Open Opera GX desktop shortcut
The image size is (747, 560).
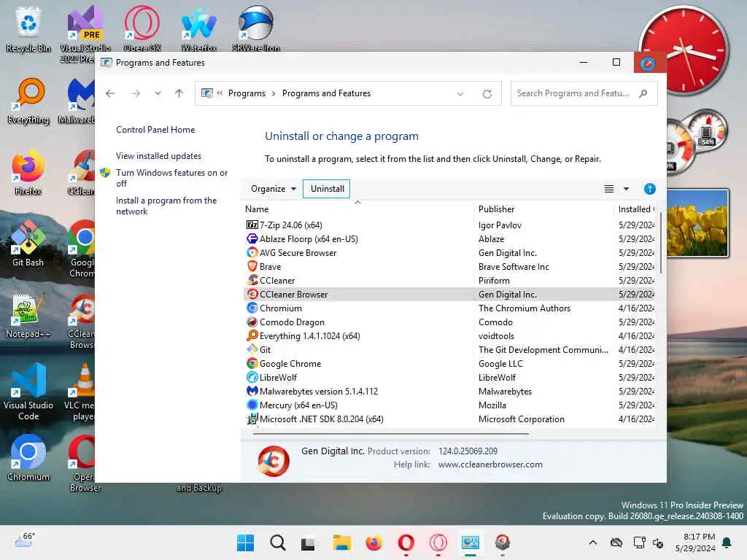[x=142, y=28]
